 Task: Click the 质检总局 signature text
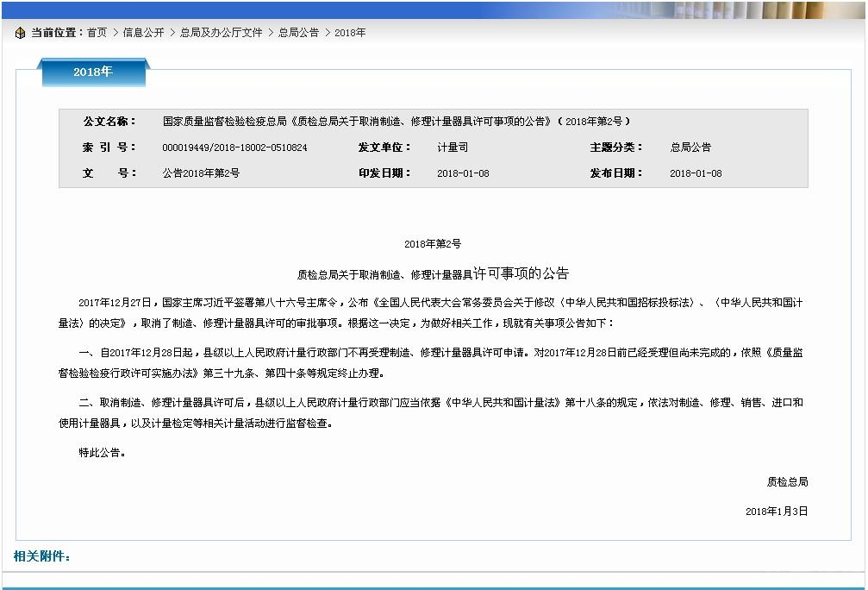[x=787, y=481]
